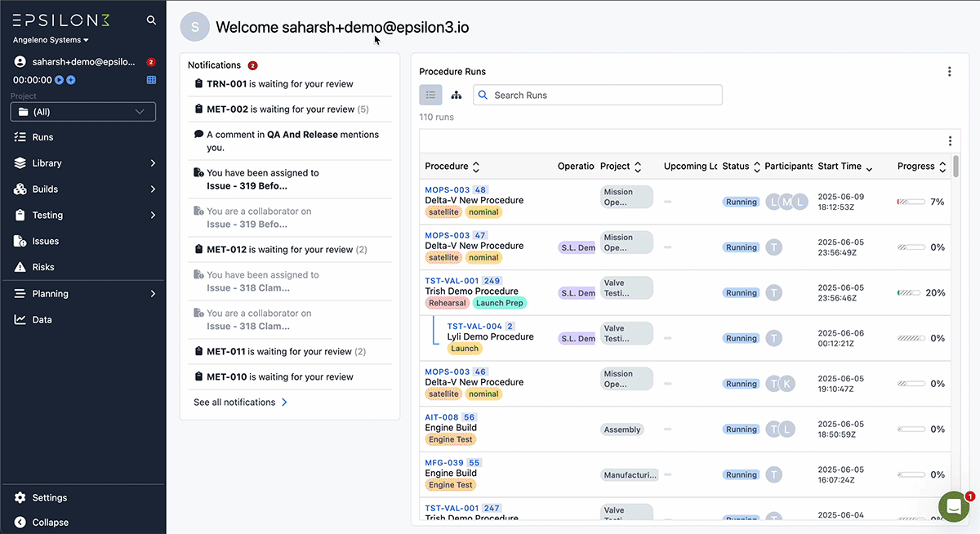The width and height of the screenshot is (980, 534).
Task: Expand the Planning submenu chevron
Action: point(153,294)
